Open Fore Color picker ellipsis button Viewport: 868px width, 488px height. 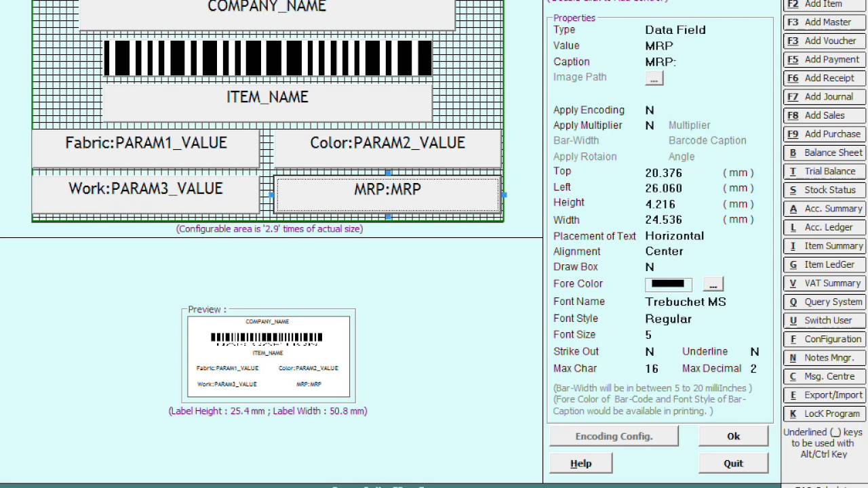pos(713,284)
